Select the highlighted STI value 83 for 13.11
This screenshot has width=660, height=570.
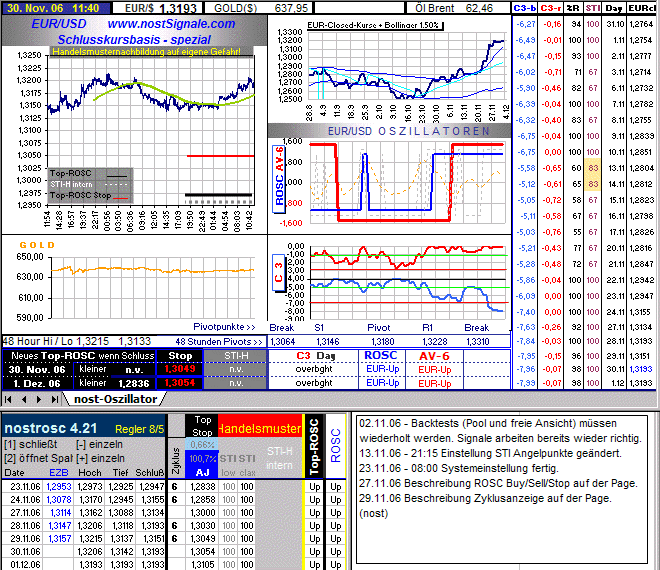(x=593, y=168)
